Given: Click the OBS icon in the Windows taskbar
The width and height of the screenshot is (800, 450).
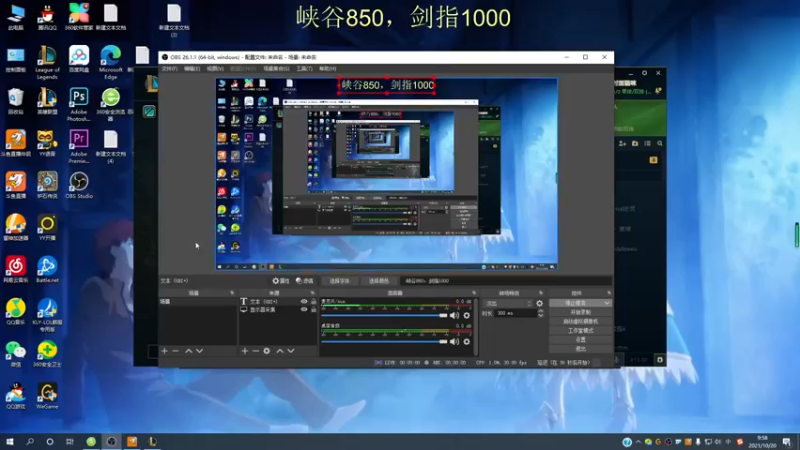Looking at the screenshot, I should coord(111,442).
